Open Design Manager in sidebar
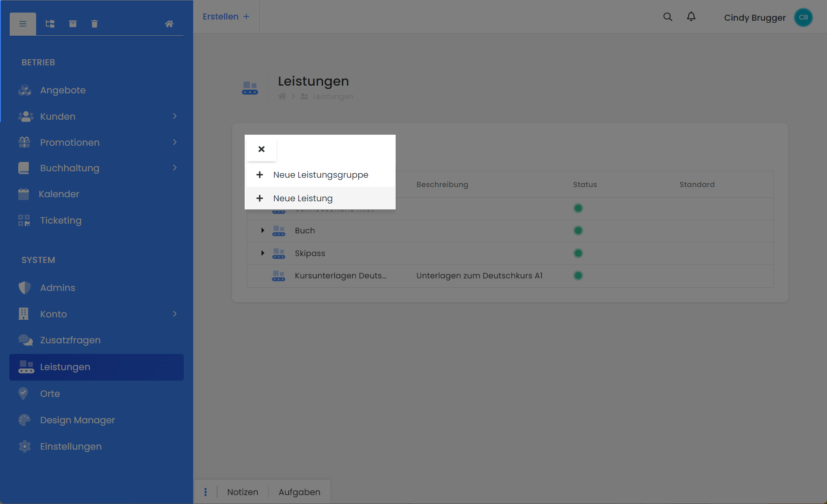 tap(77, 420)
